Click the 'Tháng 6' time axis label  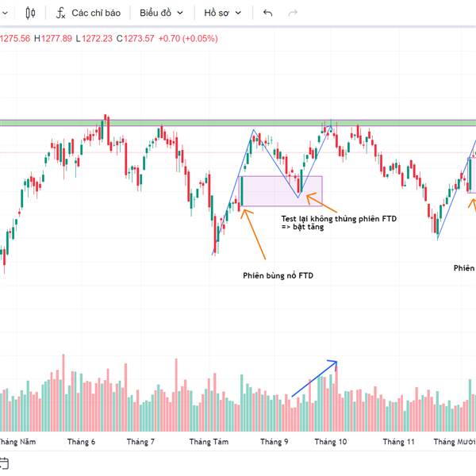click(x=81, y=442)
